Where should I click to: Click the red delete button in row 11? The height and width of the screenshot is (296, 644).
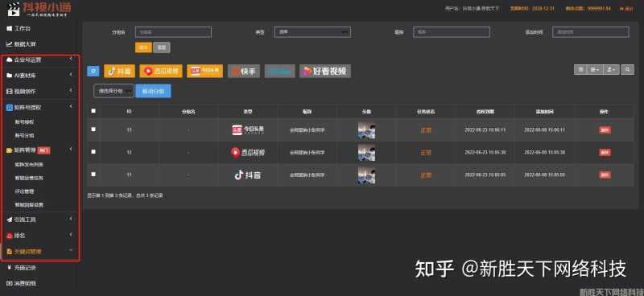coord(605,175)
